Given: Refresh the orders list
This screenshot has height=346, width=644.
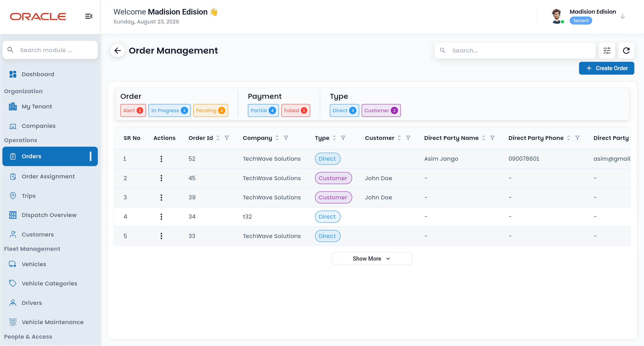Looking at the screenshot, I should click(626, 51).
